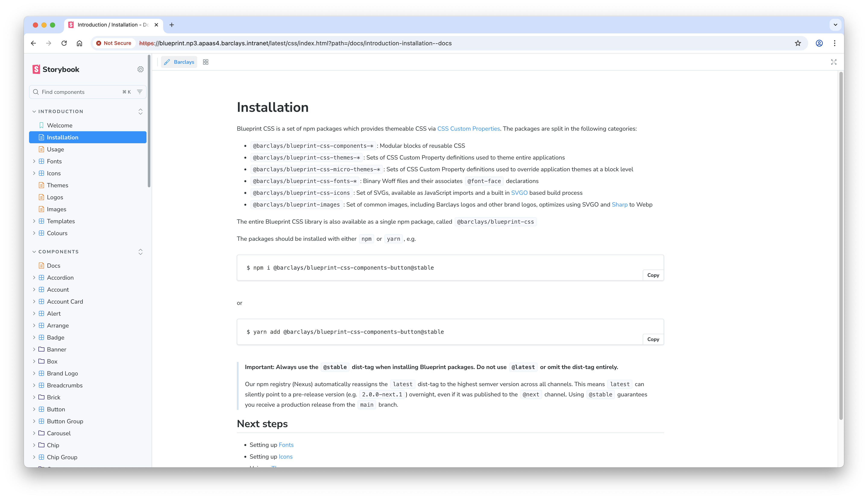Click the Next steps heading
The width and height of the screenshot is (868, 499).
coord(262,424)
